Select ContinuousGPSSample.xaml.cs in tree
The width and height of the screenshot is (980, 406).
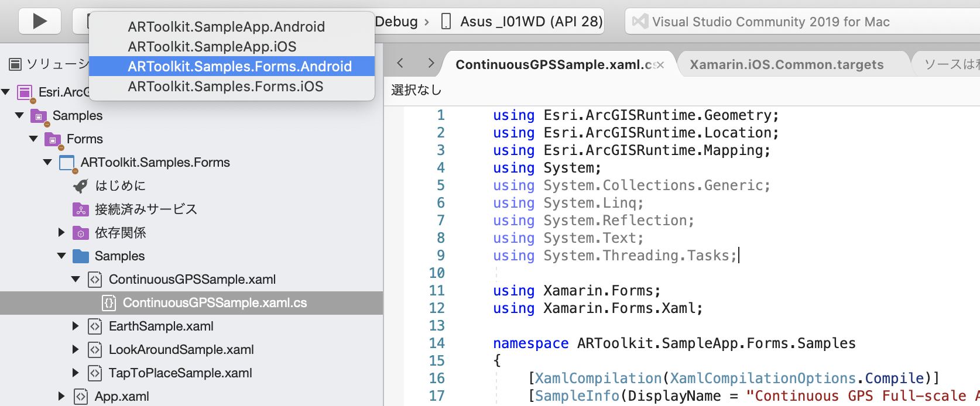(191, 302)
